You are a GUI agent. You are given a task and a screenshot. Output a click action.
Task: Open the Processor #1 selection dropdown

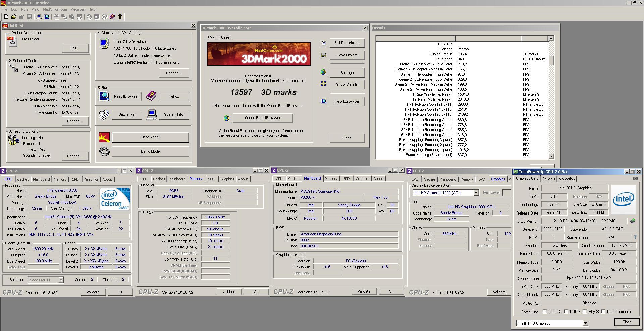click(x=61, y=280)
